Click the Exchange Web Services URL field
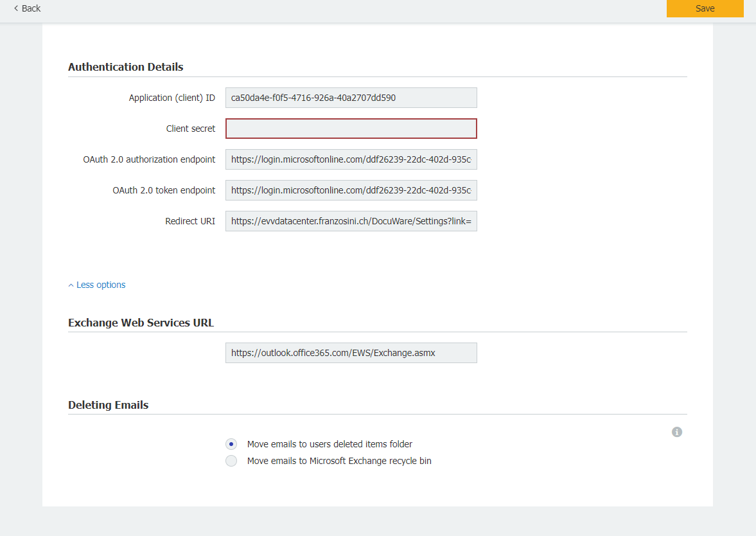Viewport: 756px width, 536px height. 351,353
